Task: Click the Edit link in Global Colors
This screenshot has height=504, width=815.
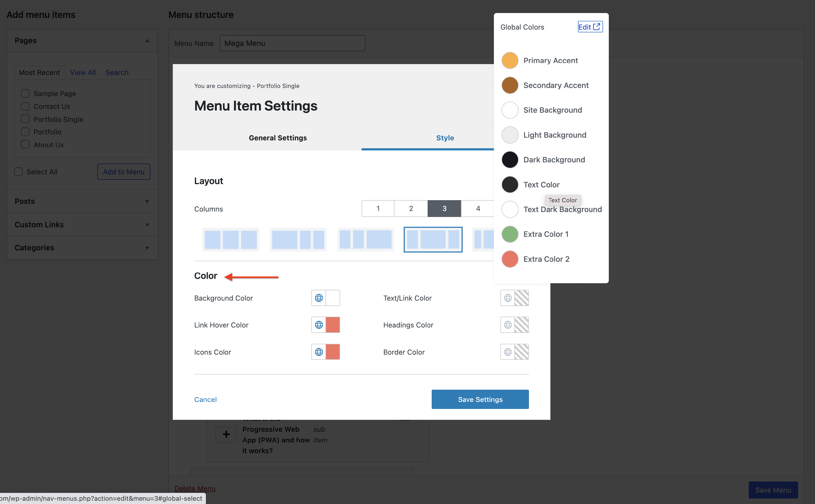Action: (x=590, y=27)
